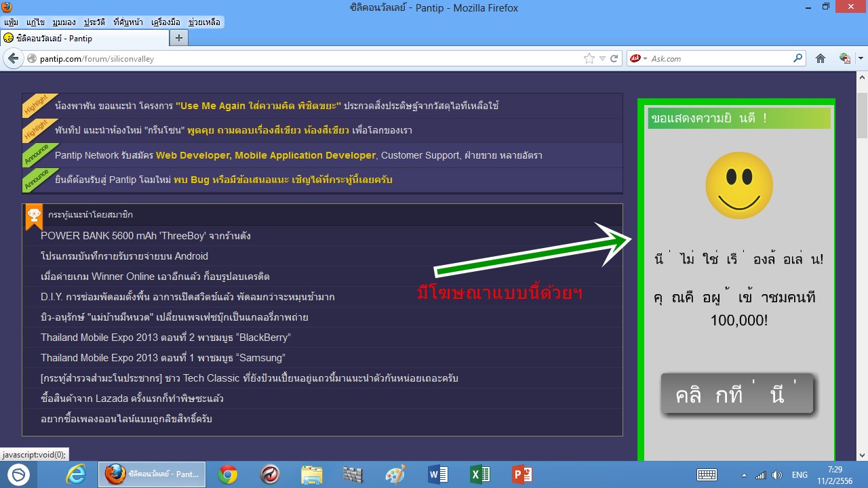Open the พบ Bug announcement link

tap(224, 180)
